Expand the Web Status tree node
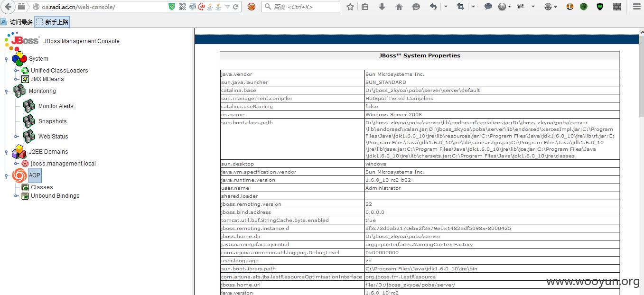This screenshot has width=644, height=295. coord(16,137)
